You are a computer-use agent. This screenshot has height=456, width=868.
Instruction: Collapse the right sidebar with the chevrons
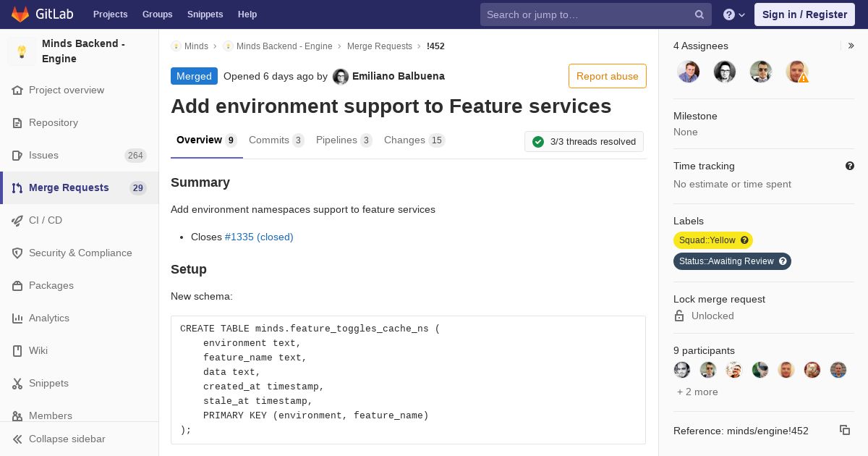(851, 46)
